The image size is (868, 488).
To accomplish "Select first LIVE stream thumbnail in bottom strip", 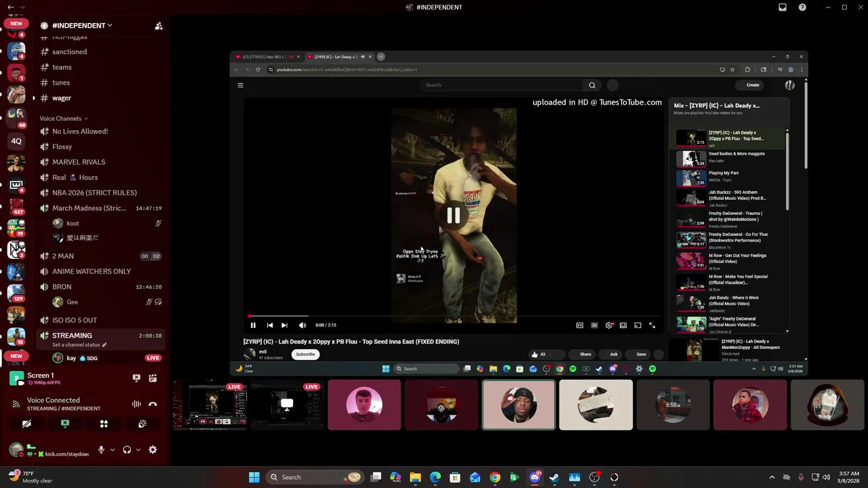I will coord(210,405).
